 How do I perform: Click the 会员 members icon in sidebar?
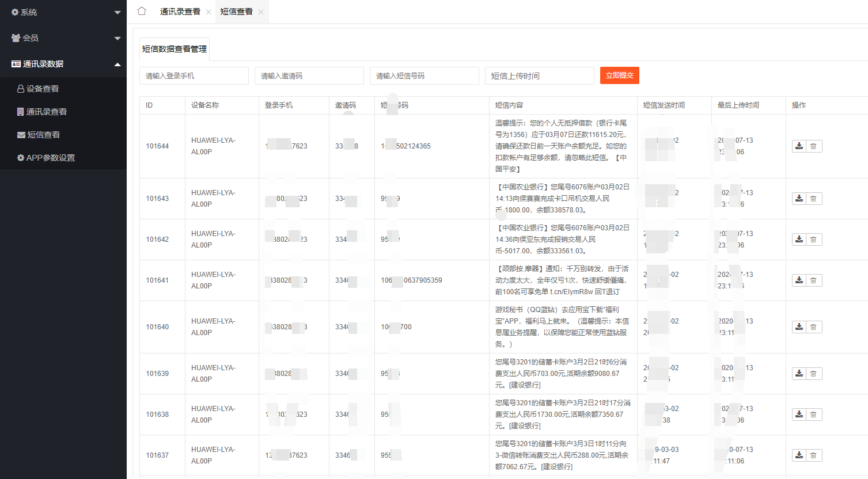pos(14,38)
